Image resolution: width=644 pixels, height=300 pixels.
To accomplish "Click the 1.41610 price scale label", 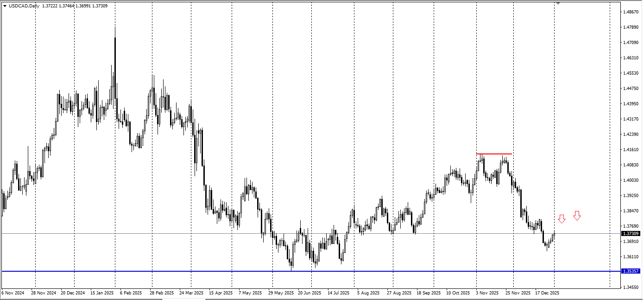I will (631, 150).
